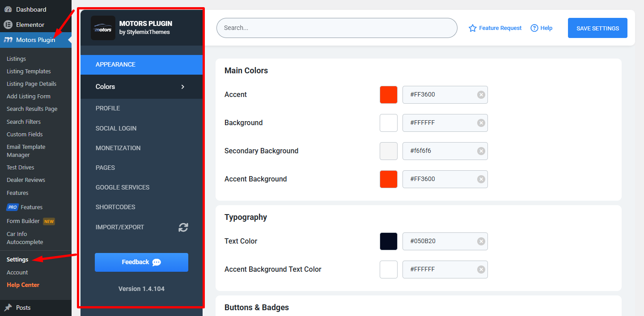Image resolution: width=644 pixels, height=316 pixels.
Task: Open the Help Center link
Action: 23,285
